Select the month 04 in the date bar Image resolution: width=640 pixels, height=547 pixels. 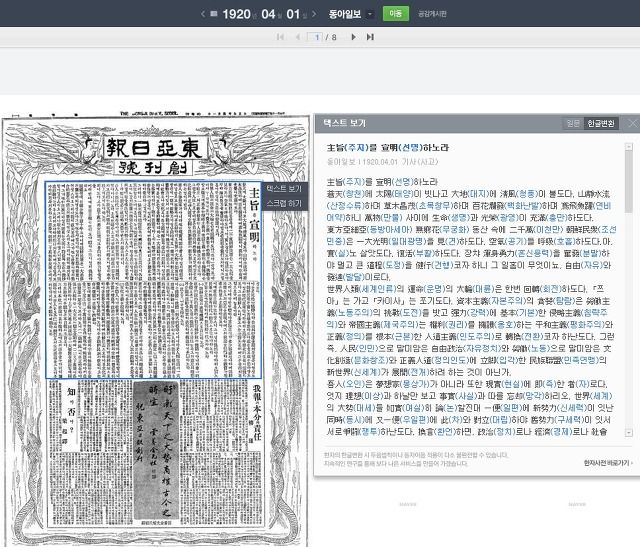(268, 14)
